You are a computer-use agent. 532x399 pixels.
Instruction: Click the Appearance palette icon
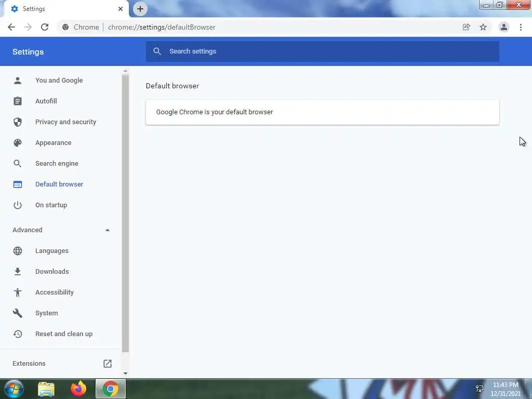tap(18, 143)
